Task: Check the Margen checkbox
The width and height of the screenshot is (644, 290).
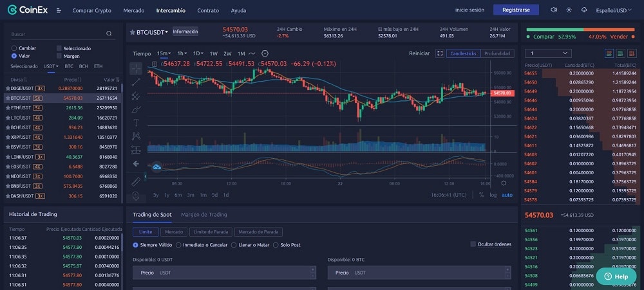Action: point(59,56)
